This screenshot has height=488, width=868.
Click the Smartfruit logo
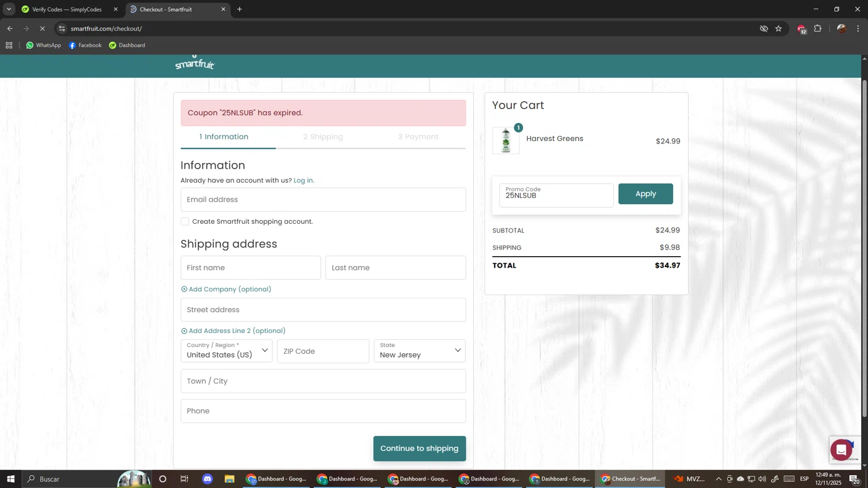point(195,62)
